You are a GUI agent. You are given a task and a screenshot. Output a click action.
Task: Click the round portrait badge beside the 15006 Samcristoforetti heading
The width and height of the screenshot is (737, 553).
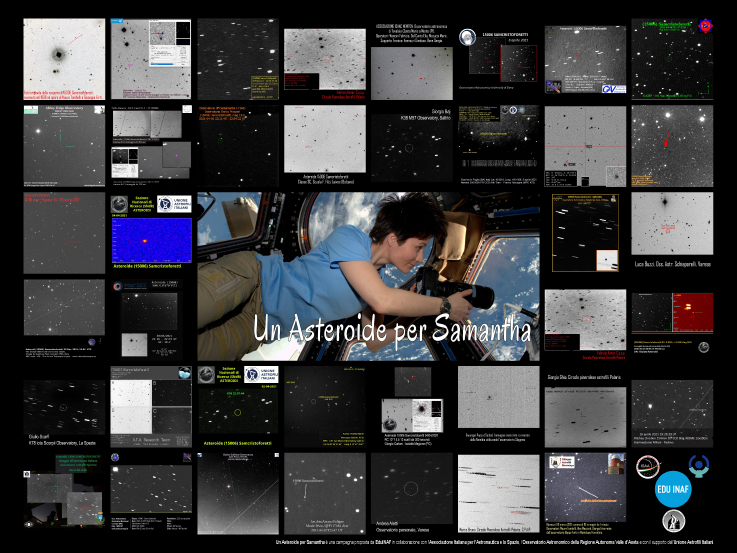pos(468,37)
